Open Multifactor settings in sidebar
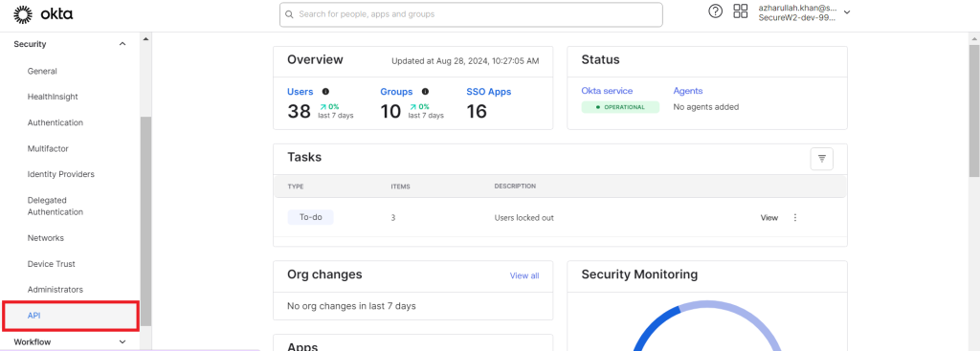Image resolution: width=980 pixels, height=351 pixels. (x=48, y=148)
